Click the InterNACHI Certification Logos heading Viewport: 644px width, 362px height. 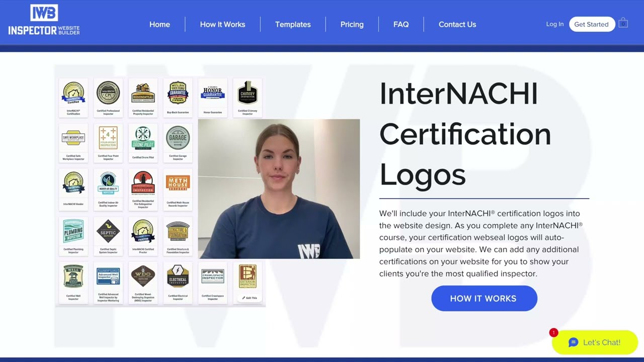pyautogui.click(x=465, y=134)
